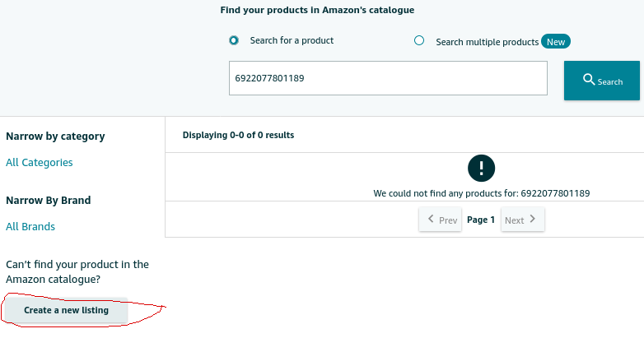Image resolution: width=644 pixels, height=338 pixels.
Task: Click the Narrow by category heading
Action: (55, 137)
